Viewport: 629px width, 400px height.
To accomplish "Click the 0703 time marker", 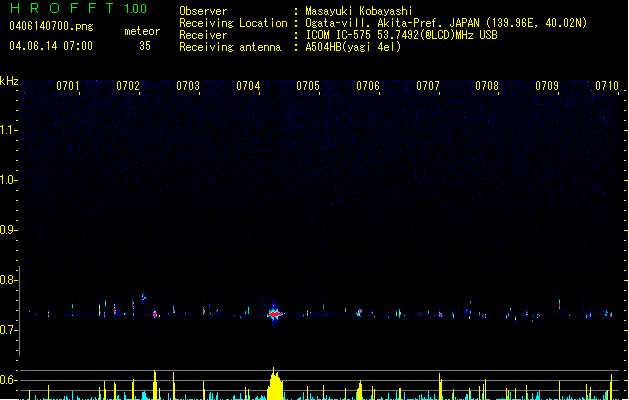I will tap(188, 86).
